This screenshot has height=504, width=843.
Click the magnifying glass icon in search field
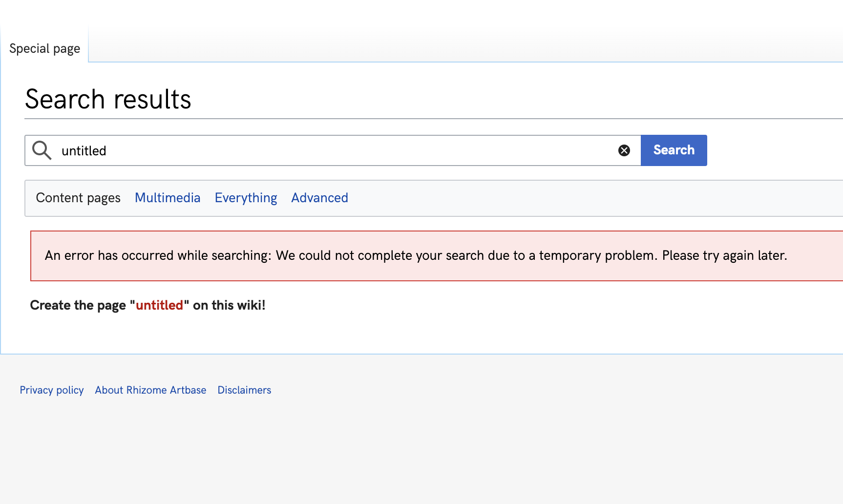tap(42, 150)
